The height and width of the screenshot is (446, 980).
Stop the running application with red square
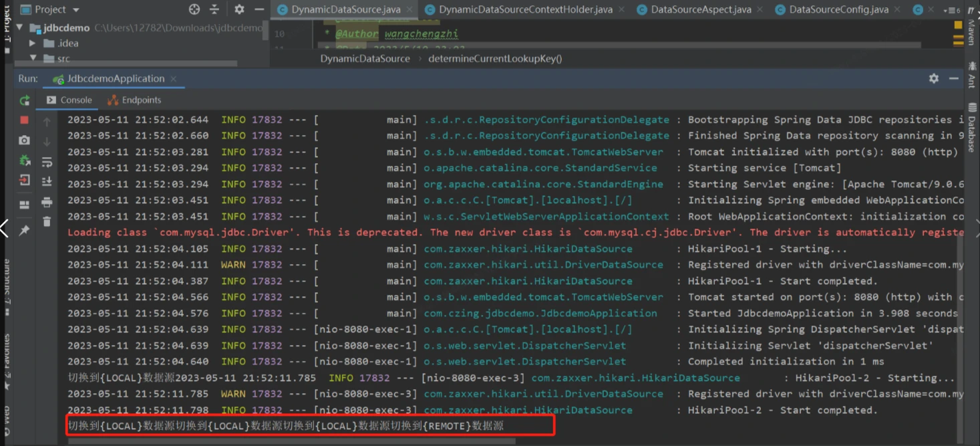(x=25, y=120)
